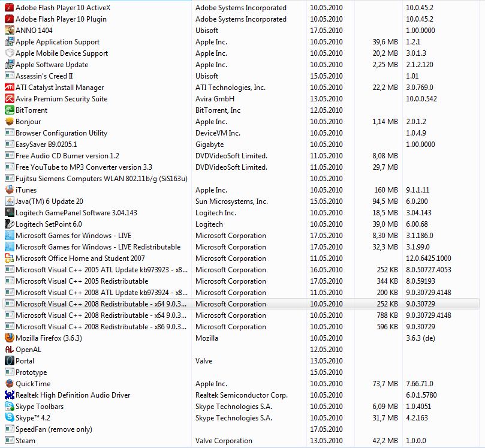Click version 3.6.3 (de)
485x448 pixels.
coord(420,338)
